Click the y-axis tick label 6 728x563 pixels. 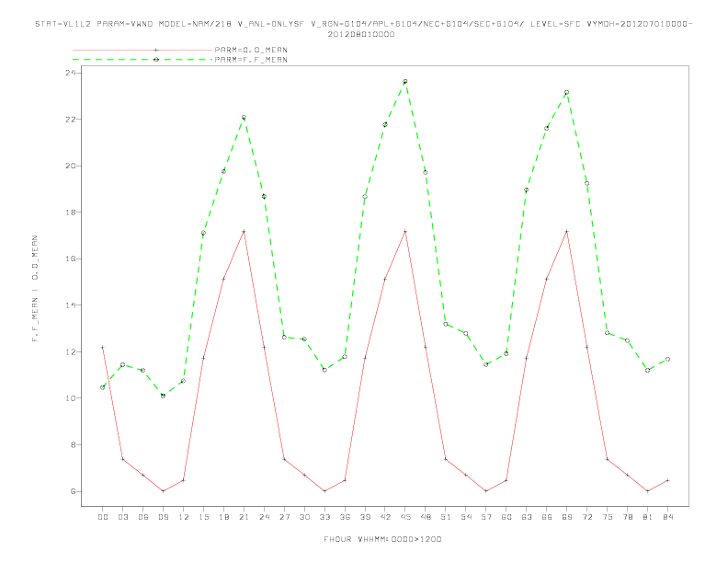coord(73,491)
